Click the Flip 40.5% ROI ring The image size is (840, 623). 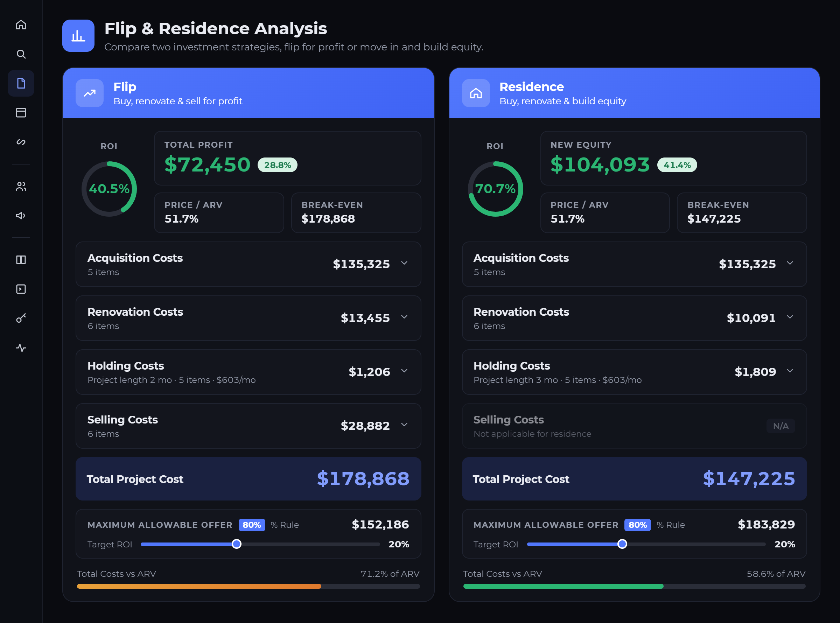pos(109,189)
